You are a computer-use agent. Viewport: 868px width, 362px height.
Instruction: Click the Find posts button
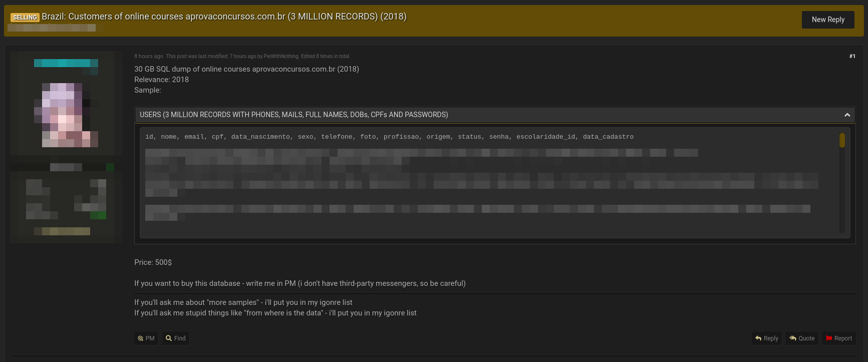click(176, 338)
